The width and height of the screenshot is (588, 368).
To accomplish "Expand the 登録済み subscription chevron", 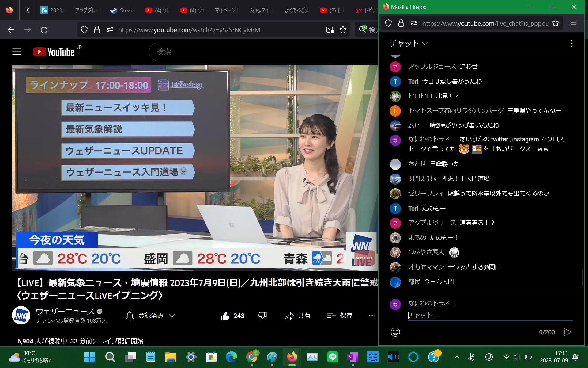I will click(x=173, y=315).
